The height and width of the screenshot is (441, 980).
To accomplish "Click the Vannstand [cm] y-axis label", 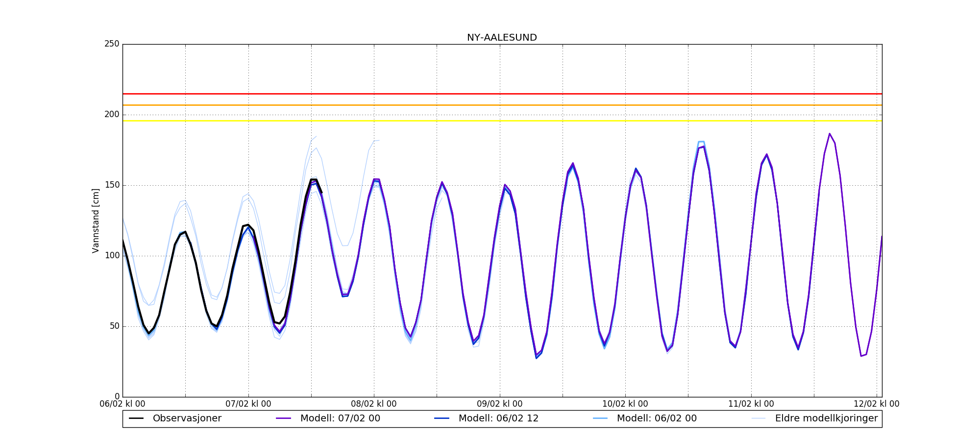I will pos(96,220).
